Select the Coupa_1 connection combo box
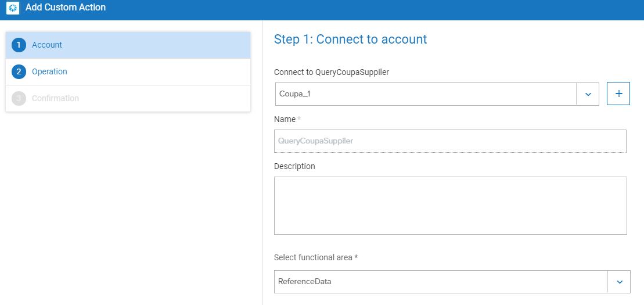The image size is (644, 305). [437, 94]
